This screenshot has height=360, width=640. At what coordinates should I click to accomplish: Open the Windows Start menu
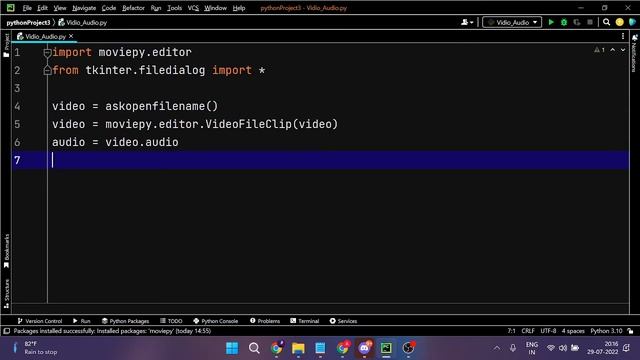click(232, 348)
